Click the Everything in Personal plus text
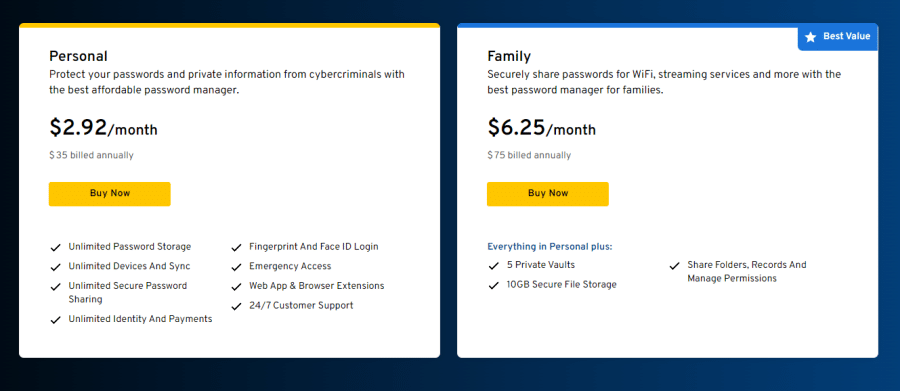This screenshot has height=391, width=900. [x=550, y=247]
